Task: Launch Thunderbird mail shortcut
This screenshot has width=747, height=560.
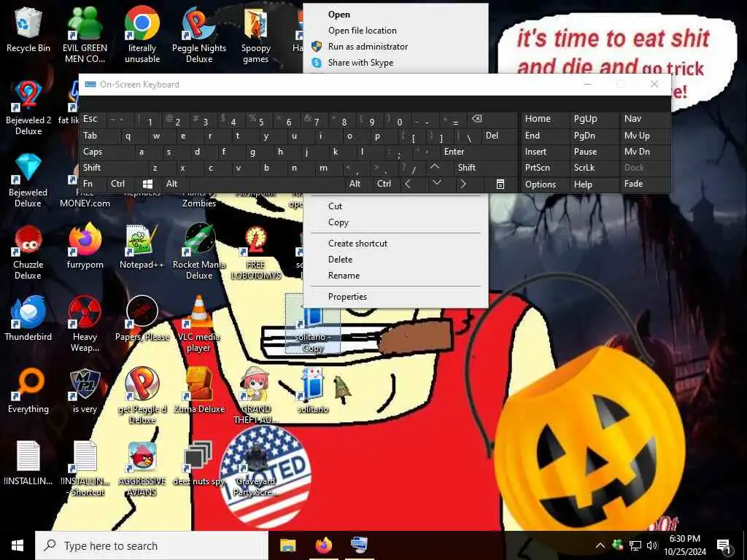Action: pos(28,318)
